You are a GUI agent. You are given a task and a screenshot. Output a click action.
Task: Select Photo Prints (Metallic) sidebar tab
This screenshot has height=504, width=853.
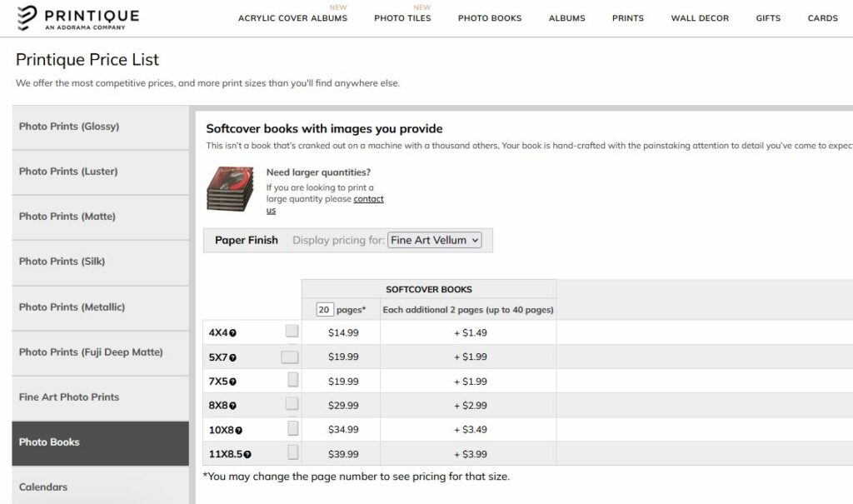[x=100, y=307]
